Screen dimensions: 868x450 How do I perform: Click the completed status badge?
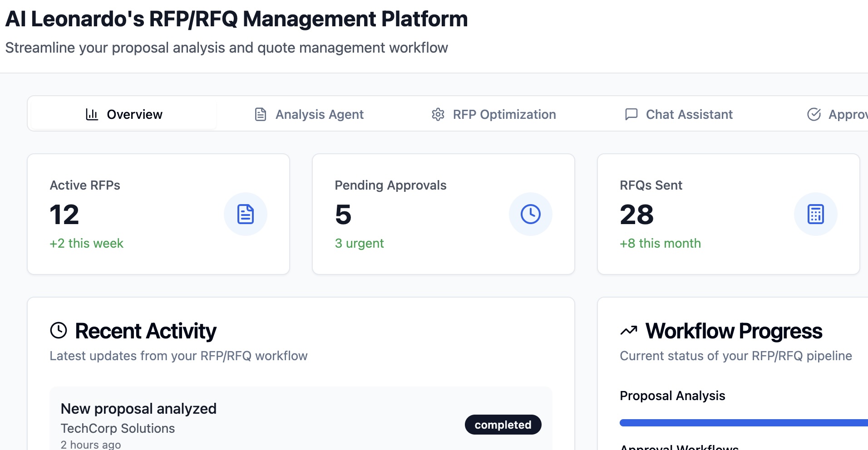pyautogui.click(x=503, y=425)
